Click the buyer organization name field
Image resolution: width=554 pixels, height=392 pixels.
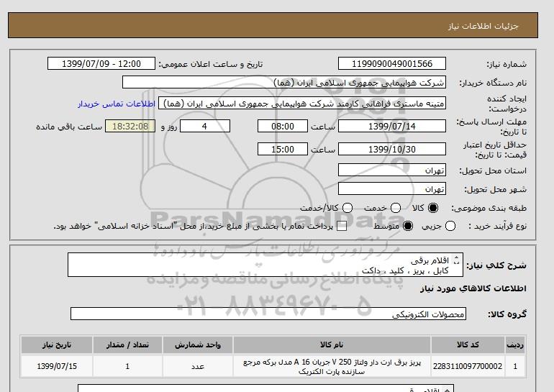(x=284, y=83)
